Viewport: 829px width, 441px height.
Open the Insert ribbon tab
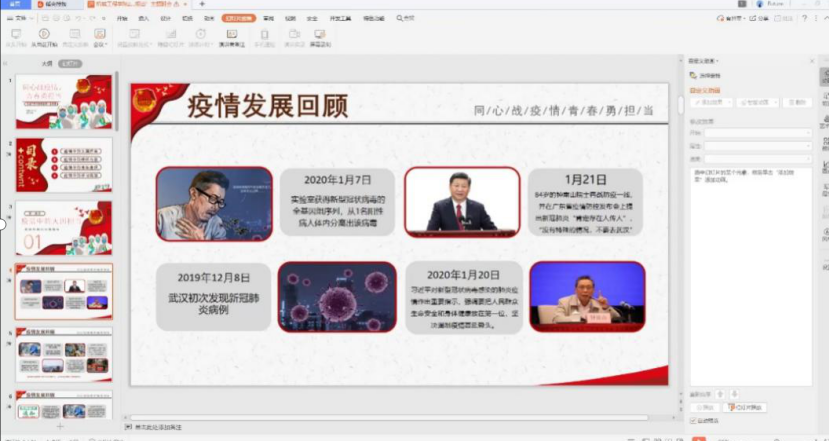click(x=143, y=18)
